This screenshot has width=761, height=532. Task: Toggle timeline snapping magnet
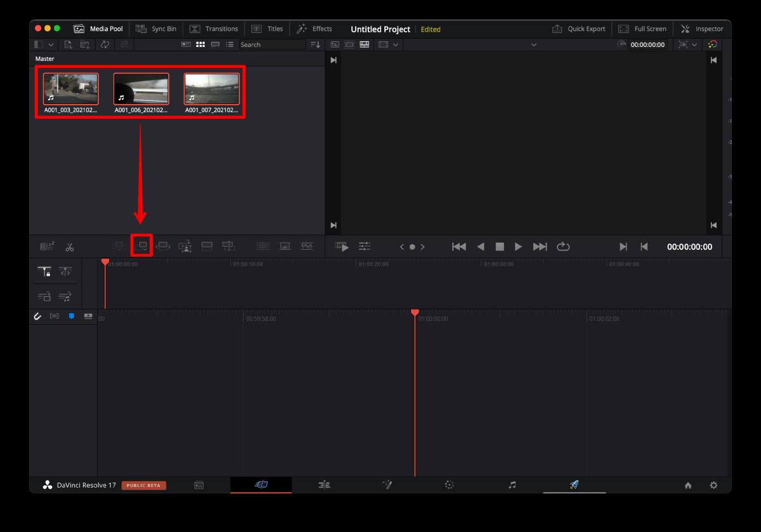[x=38, y=316]
